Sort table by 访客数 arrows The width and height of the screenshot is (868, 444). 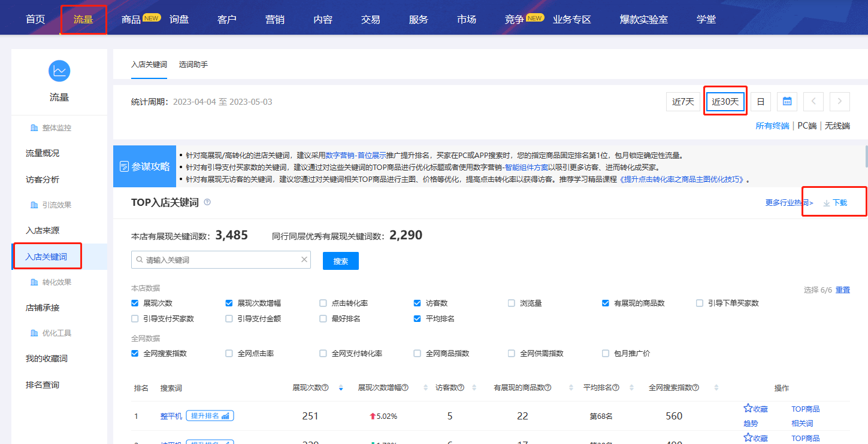(474, 388)
